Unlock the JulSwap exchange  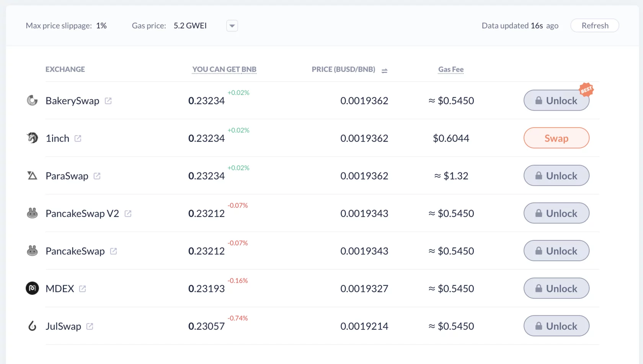[x=557, y=326]
